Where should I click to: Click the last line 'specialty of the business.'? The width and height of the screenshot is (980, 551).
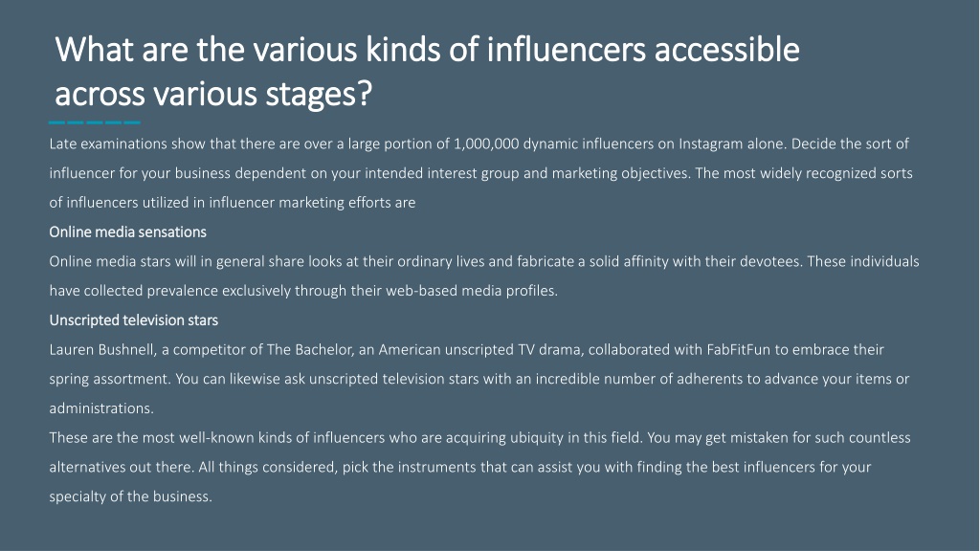click(130, 496)
